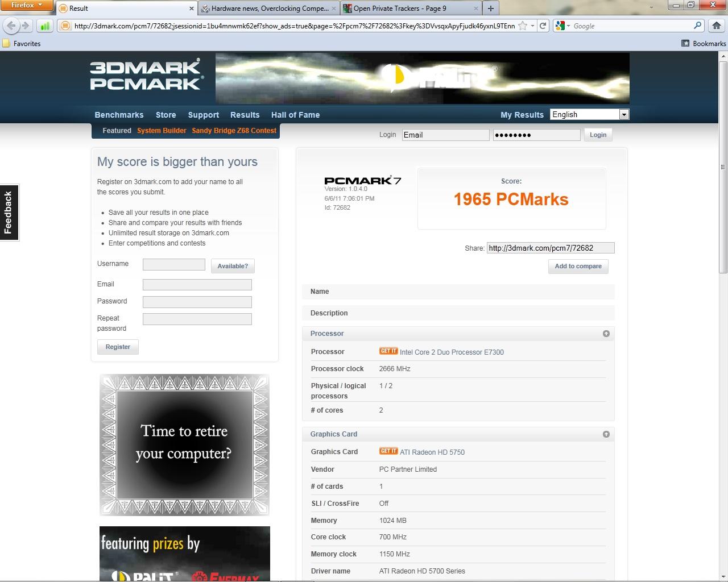Open the Hall of Fame page

pyautogui.click(x=295, y=115)
